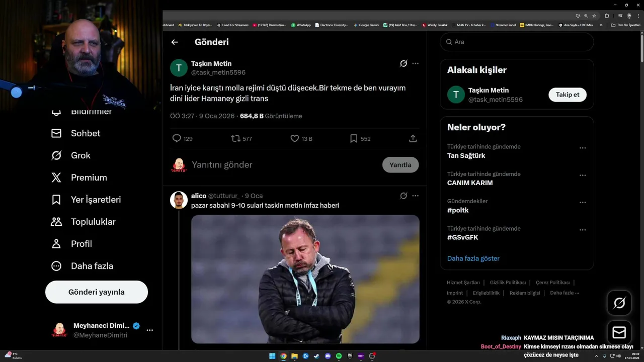Screen dimensions: 644x362
Task: Open Sohbet in the sidebar
Action: click(75, 133)
